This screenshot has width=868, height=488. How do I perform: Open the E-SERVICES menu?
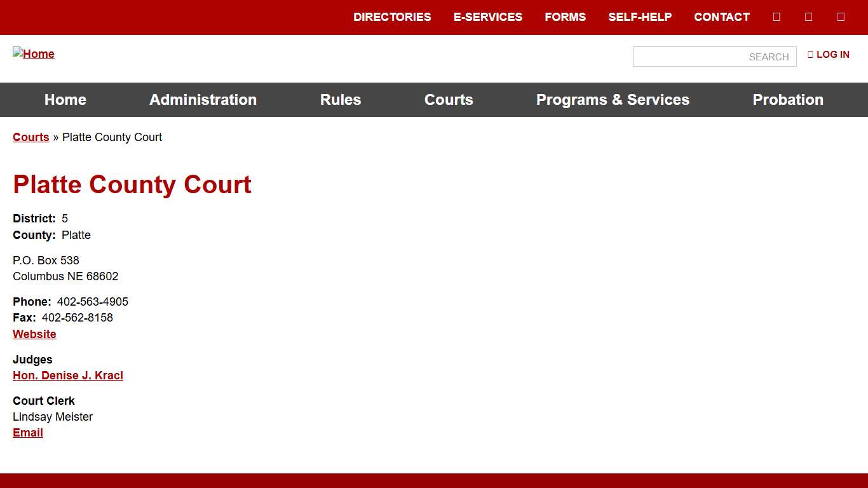(x=488, y=17)
